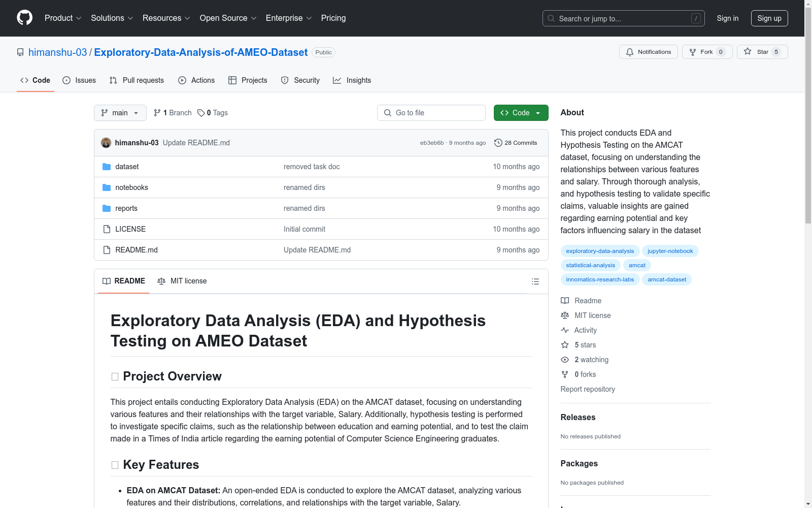Click the jupyter-notebook topic tag
The image size is (812, 508).
670,251
